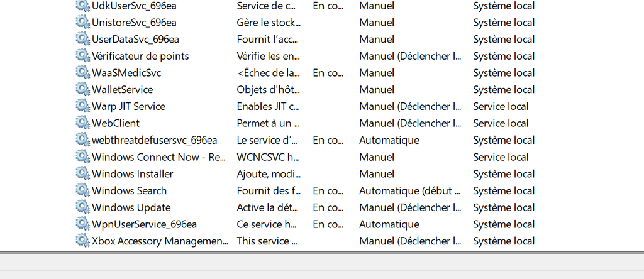This screenshot has width=644, height=279.
Task: Select the webthreatdefusersvc_696ea service name
Action: pos(155,140)
